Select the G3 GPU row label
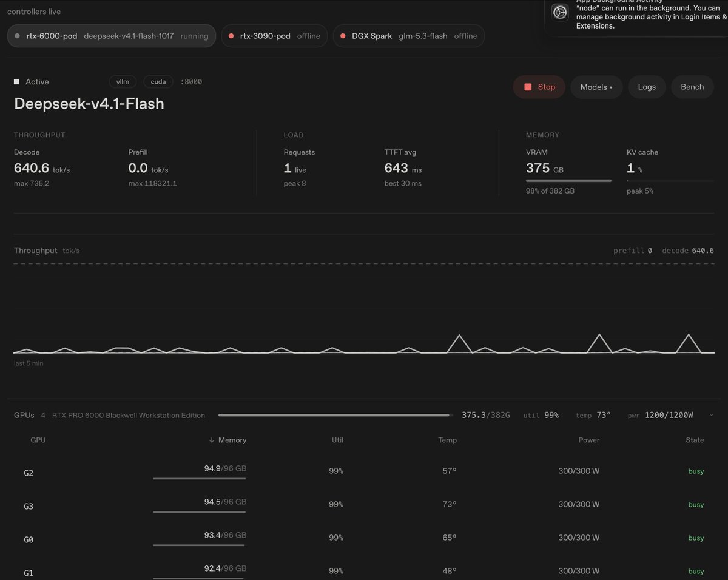Image resolution: width=728 pixels, height=580 pixels. (29, 506)
